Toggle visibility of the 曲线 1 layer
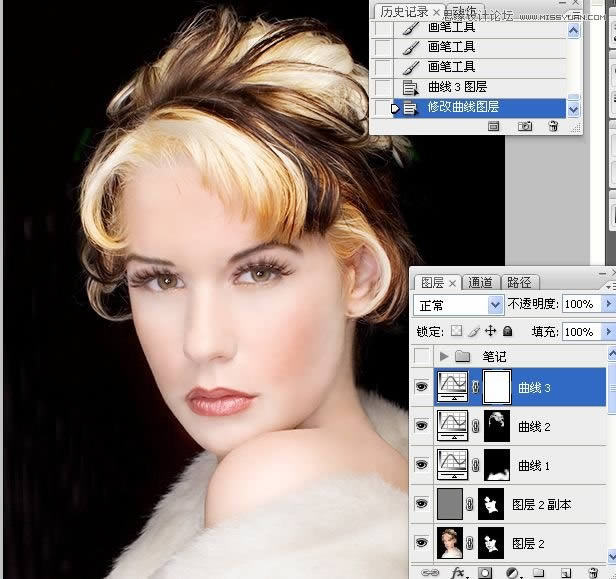The image size is (616, 579). (x=421, y=466)
